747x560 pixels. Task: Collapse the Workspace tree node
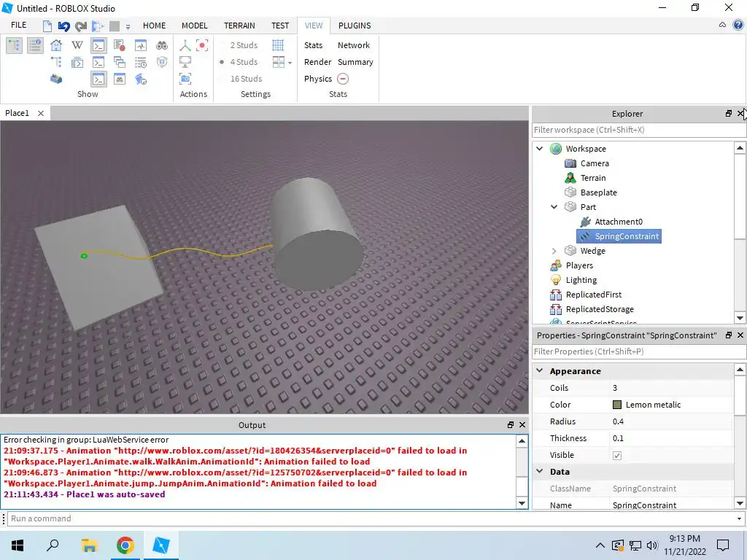(x=539, y=149)
